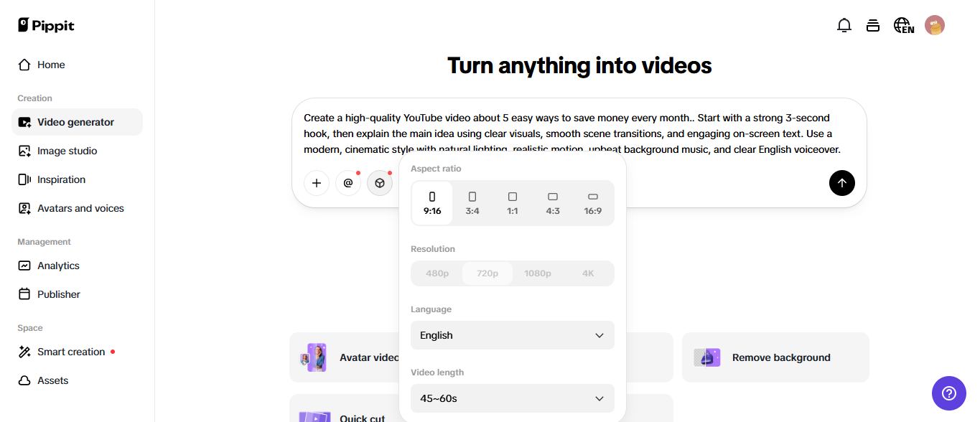Open Image studio
The width and height of the screenshot is (980, 422).
(77, 151)
